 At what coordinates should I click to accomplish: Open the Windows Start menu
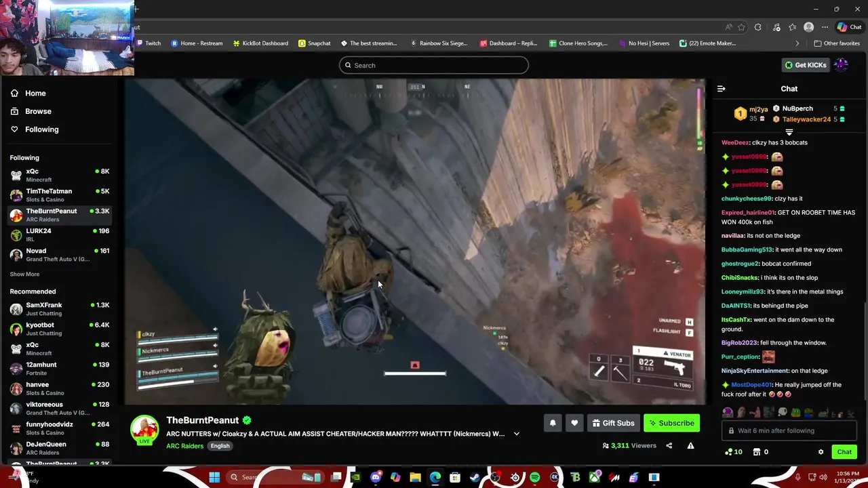click(214, 477)
